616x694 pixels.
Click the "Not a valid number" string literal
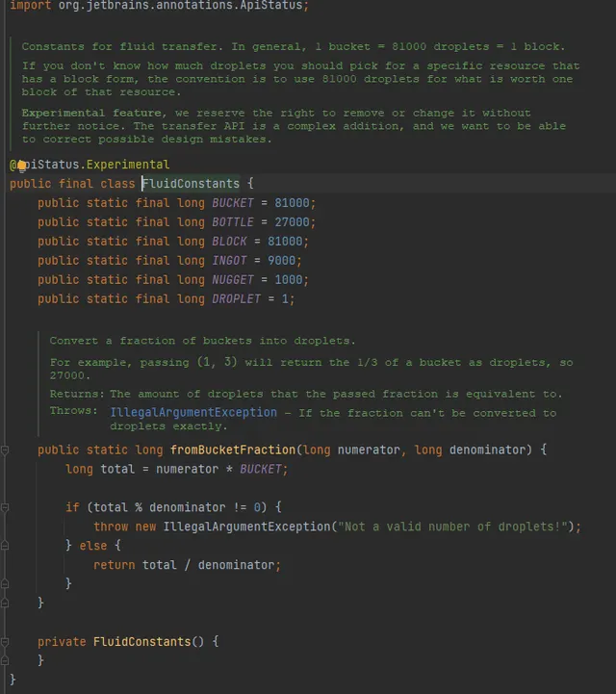coord(454,527)
